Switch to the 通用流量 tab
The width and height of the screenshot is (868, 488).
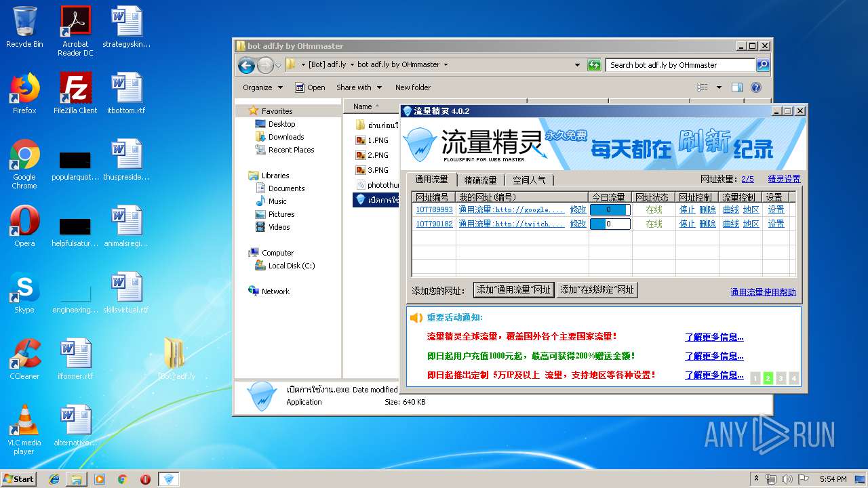click(431, 180)
